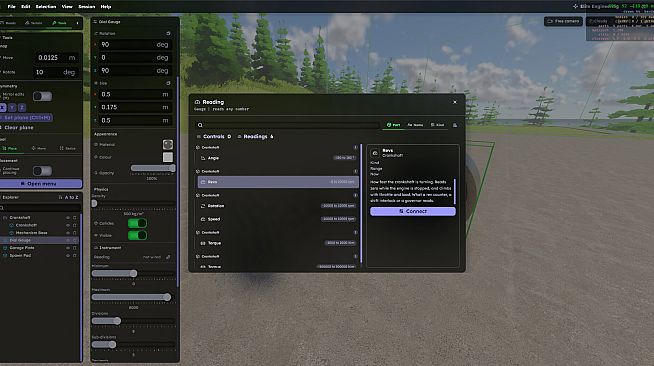The image size is (654, 366).
Task: Switch to the Tools tab
Action: click(60, 23)
